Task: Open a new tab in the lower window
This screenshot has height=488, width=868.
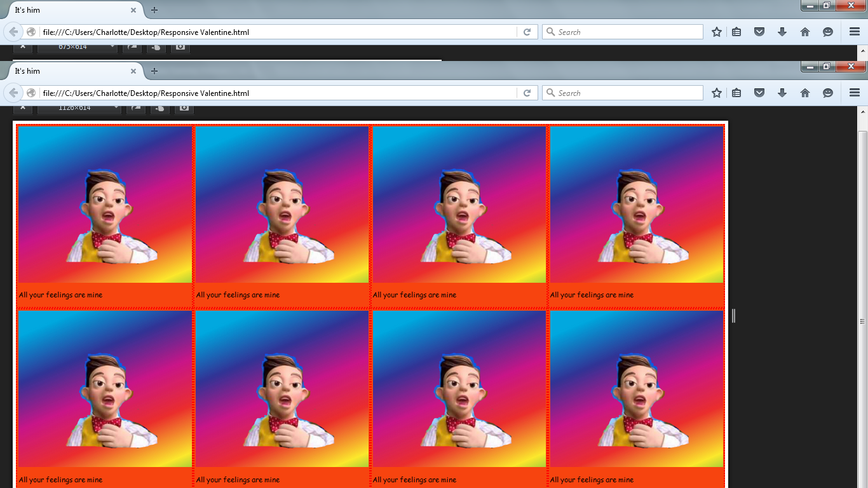Action: (x=154, y=71)
